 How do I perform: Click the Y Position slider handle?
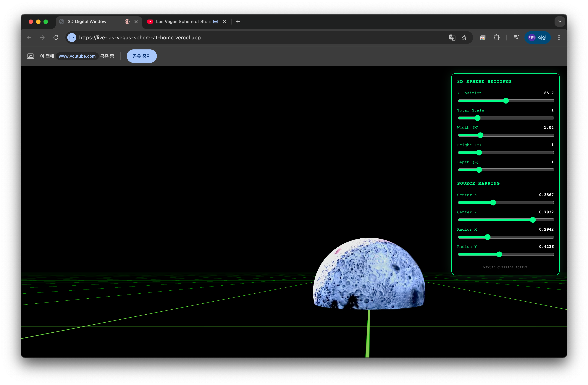(506, 101)
